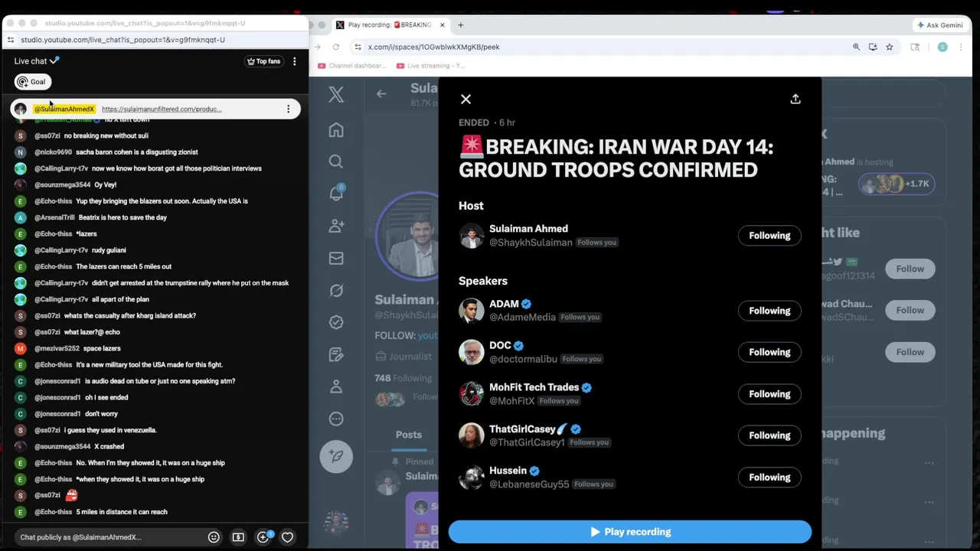Viewport: 980px width, 551px height.
Task: Select the Play recording BREAKING tab
Action: (390, 24)
